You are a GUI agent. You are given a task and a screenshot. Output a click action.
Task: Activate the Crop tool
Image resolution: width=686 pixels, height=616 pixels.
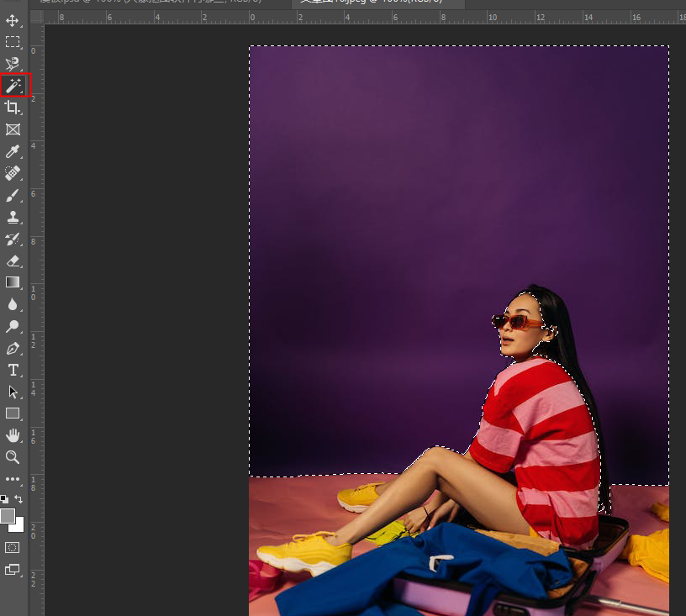13,108
